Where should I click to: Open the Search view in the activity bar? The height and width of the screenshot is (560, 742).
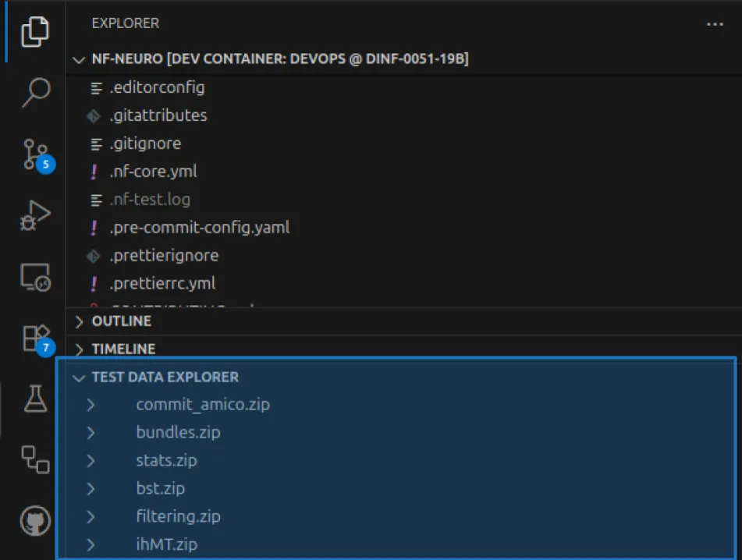(31, 92)
